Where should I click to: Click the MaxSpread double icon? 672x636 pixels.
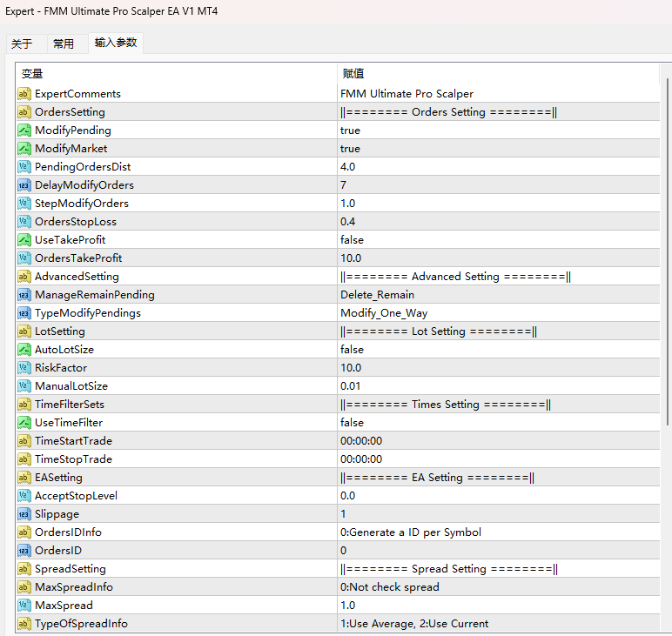[x=24, y=606]
